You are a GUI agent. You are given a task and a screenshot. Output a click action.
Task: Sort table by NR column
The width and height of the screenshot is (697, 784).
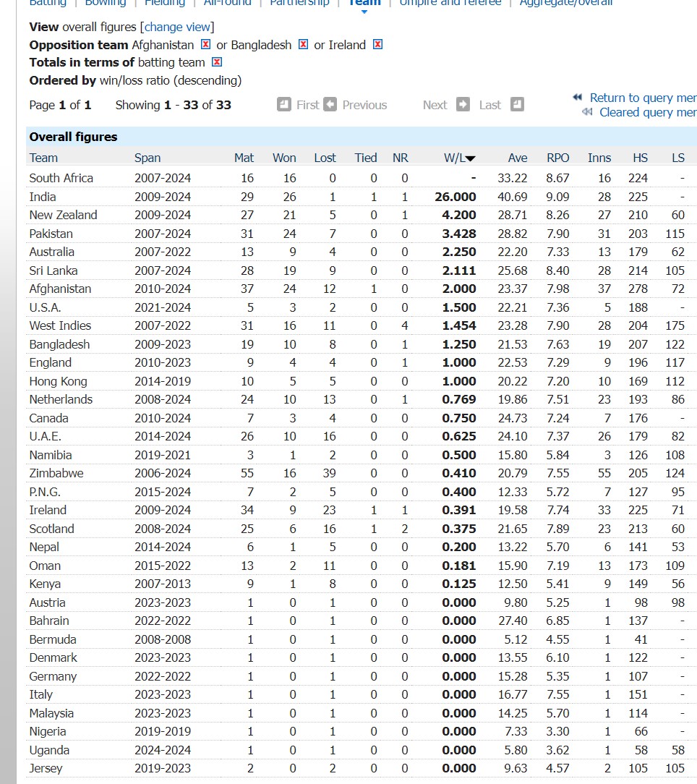tap(400, 158)
